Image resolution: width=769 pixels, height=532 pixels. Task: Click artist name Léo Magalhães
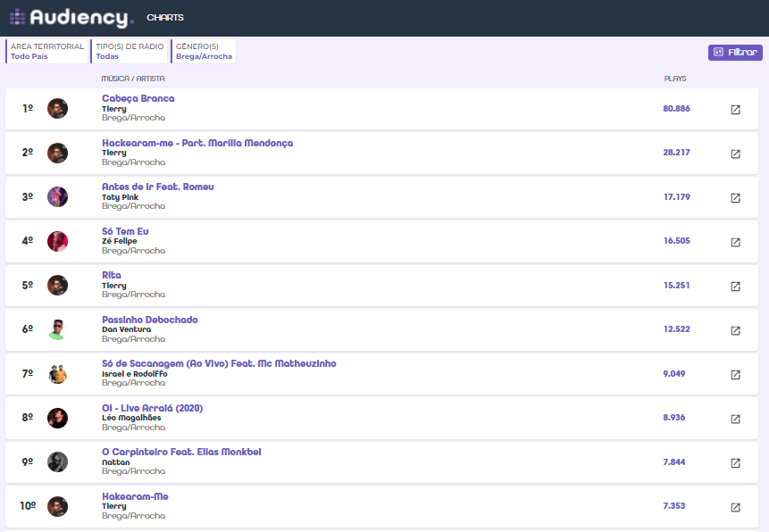point(131,418)
